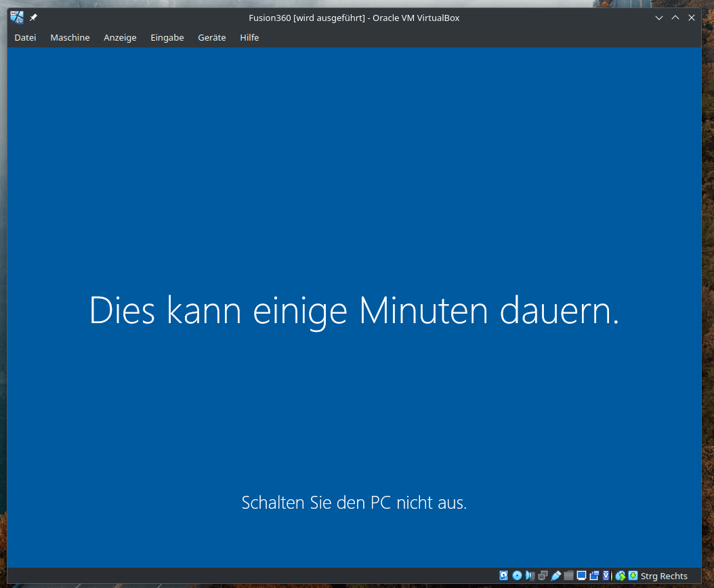Viewport: 714px width, 588px height.
Task: Click the USB devices status icon
Action: click(x=556, y=576)
